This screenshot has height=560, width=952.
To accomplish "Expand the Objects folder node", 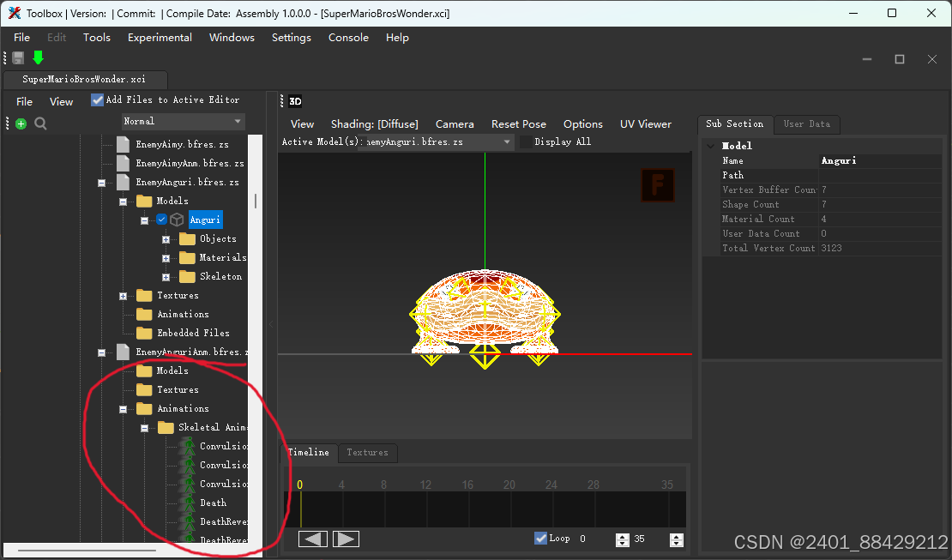I will click(x=166, y=239).
